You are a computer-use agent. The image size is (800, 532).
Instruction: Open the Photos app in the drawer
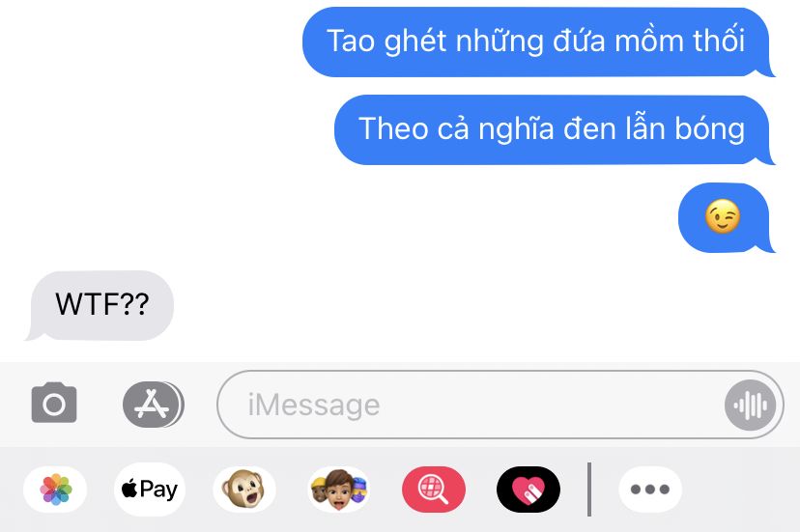coord(56,490)
